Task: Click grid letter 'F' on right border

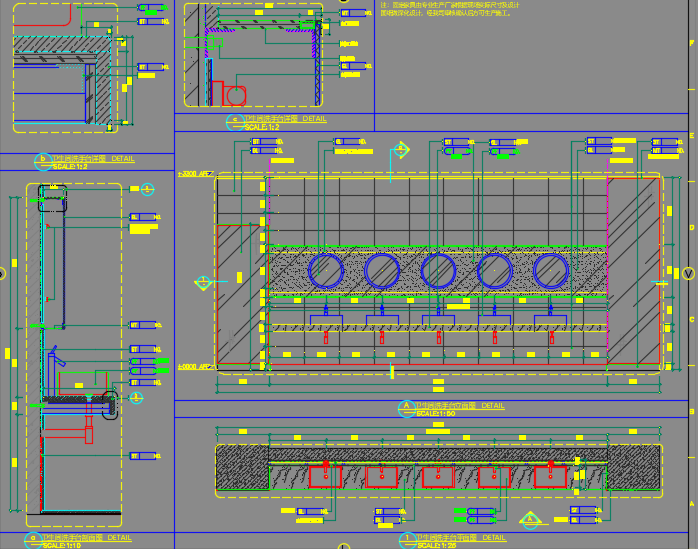Action: [x=692, y=43]
